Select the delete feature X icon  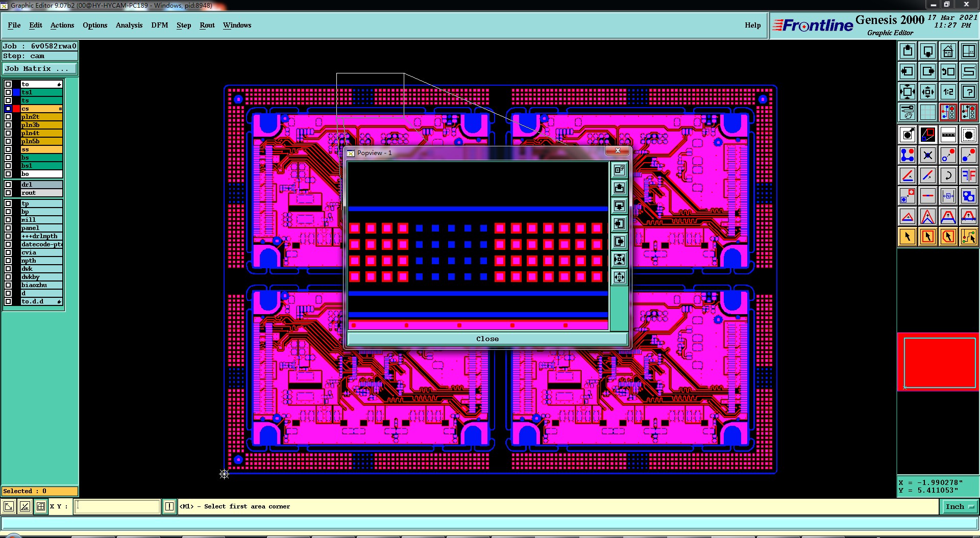pos(928,155)
